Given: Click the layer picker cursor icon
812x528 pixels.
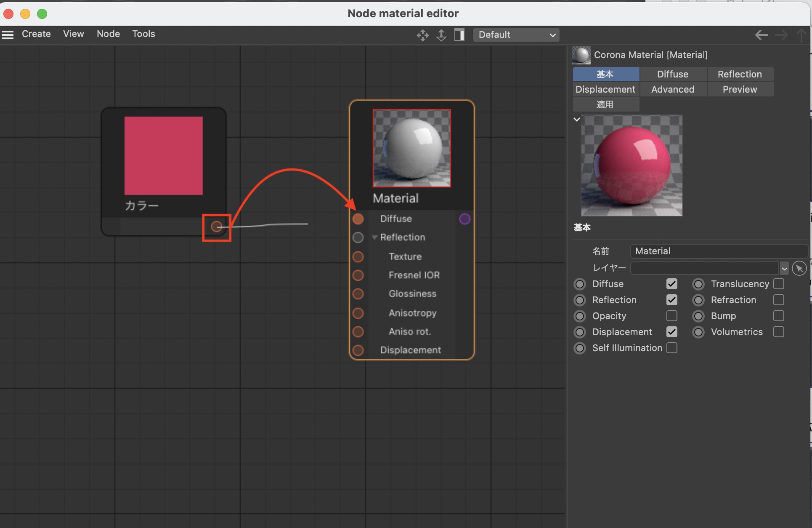Looking at the screenshot, I should pyautogui.click(x=799, y=268).
